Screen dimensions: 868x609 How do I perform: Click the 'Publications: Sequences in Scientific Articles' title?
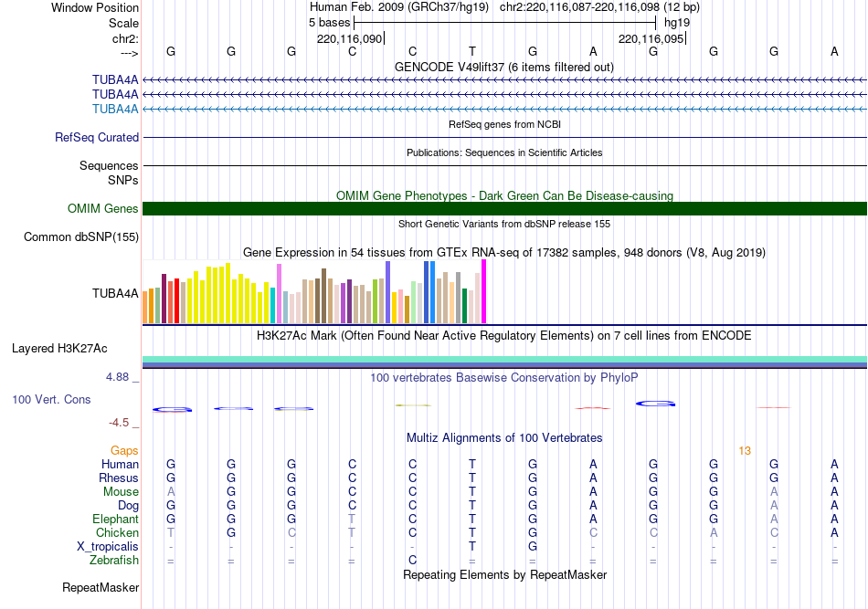pyautogui.click(x=504, y=152)
